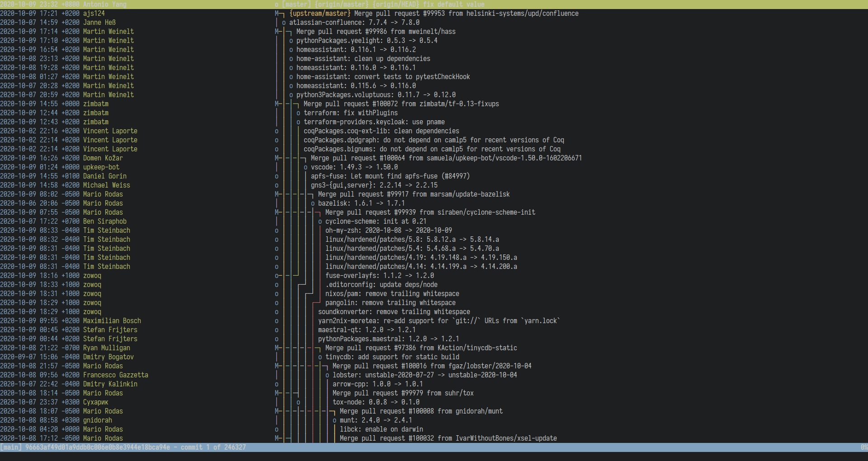Viewport: 868px width, 461px height.
Task: Select 'linux/hardened/patches/5.8' commit
Action: pyautogui.click(x=434, y=240)
